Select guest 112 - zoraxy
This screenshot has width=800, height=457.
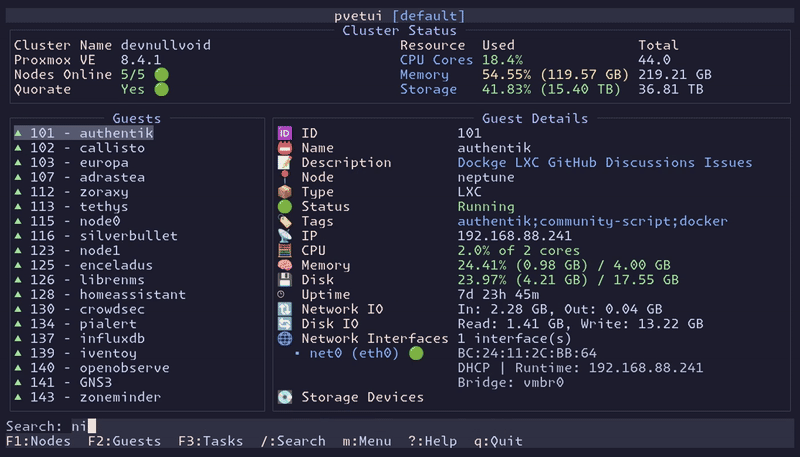[71, 192]
